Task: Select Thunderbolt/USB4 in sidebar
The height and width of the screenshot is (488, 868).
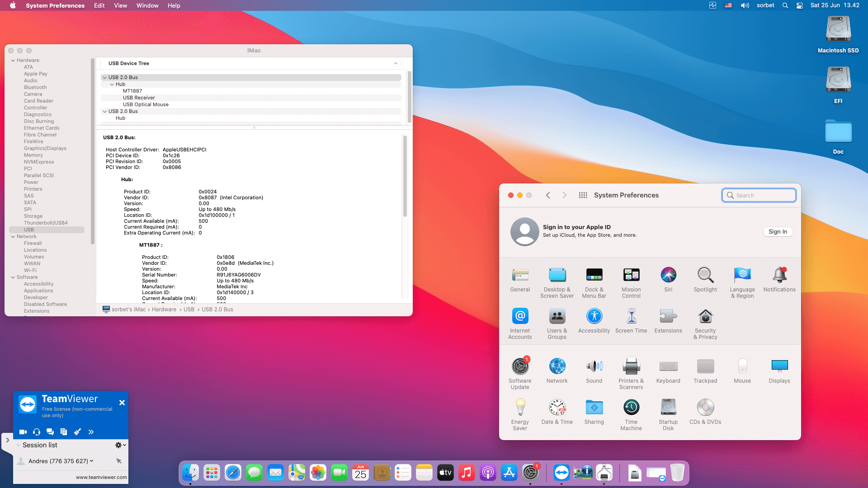Action: tap(46, 223)
